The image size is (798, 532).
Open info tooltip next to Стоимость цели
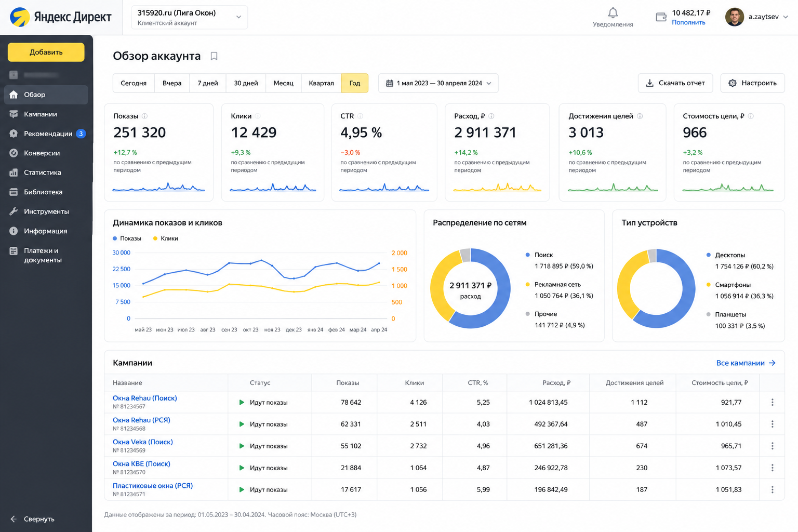coord(751,116)
